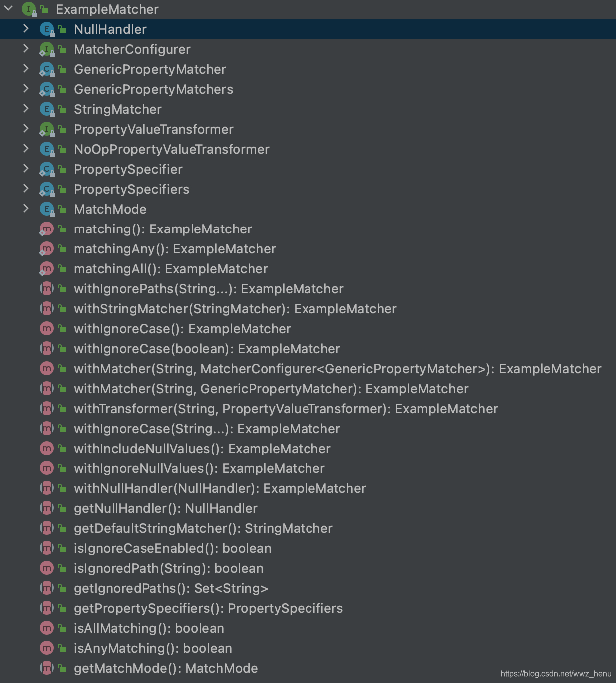Expand the StringMatcher node
616x683 pixels.
point(26,109)
